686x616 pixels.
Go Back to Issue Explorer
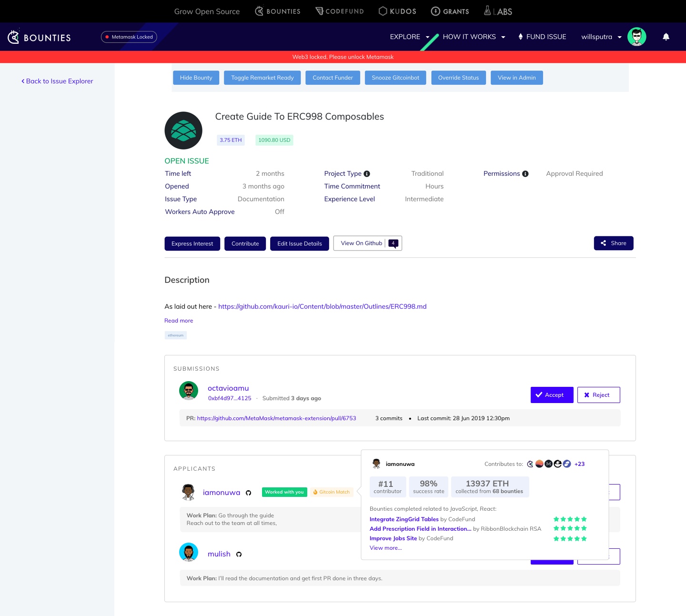[x=57, y=81]
